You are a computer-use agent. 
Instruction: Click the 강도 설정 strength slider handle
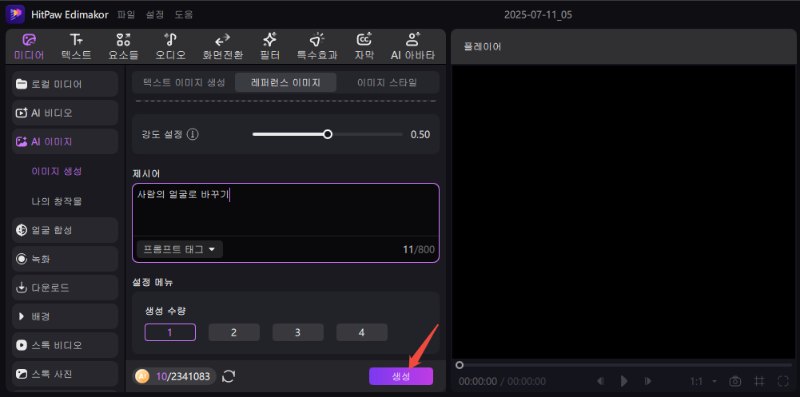pos(328,135)
